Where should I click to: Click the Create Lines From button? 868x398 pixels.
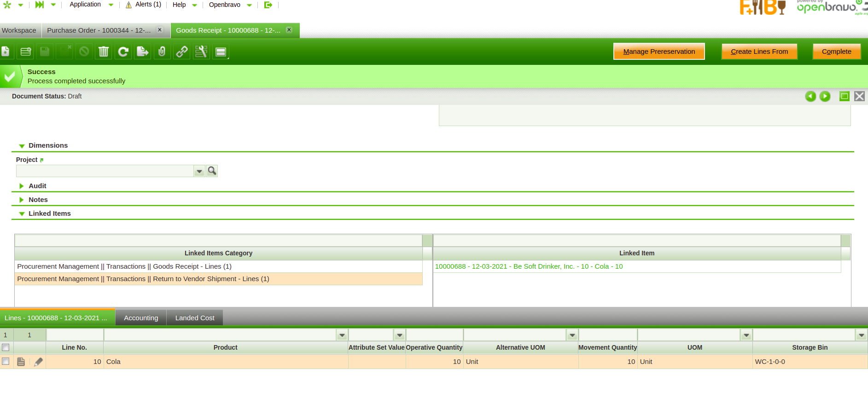click(759, 52)
